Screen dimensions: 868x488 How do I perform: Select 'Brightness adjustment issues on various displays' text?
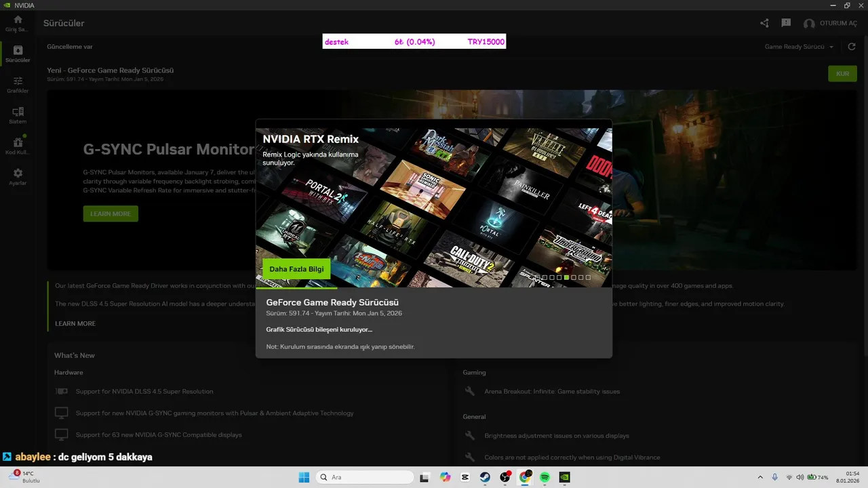[x=557, y=436]
